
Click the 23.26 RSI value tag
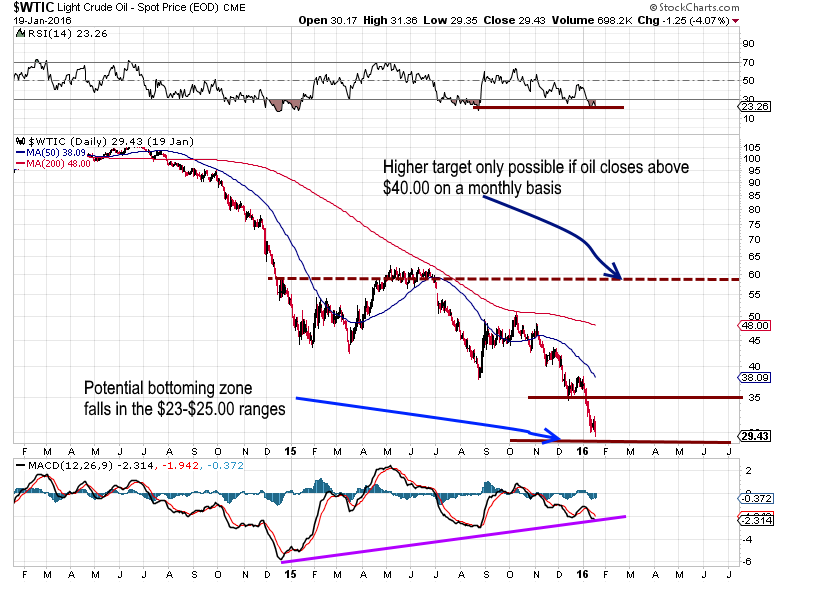pos(754,107)
